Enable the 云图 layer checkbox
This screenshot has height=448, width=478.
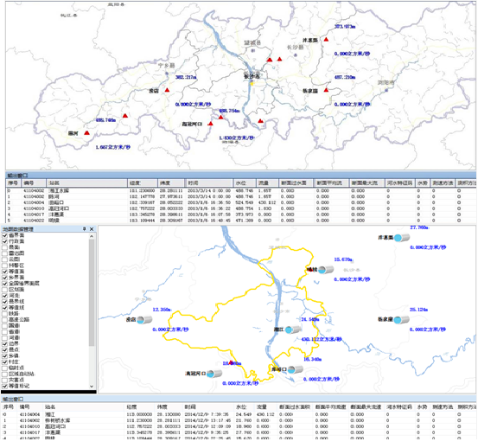pos(4,259)
